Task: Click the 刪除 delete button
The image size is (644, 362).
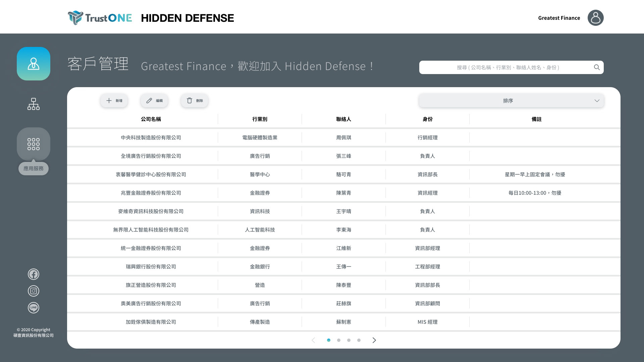Action: coord(195,101)
